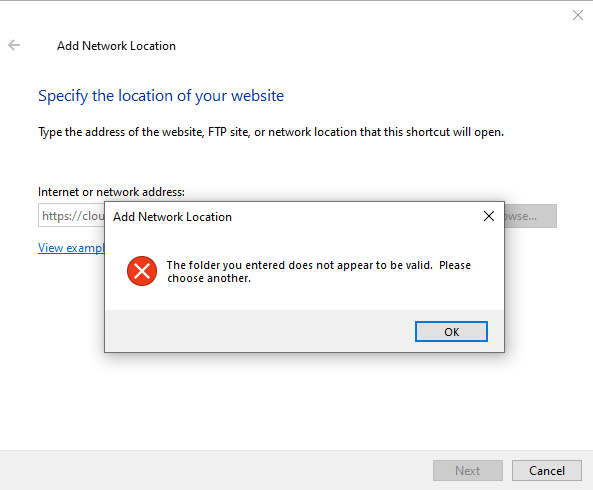Click the greyed-out Next button
Viewport: 593px width, 490px height.
coord(467,470)
